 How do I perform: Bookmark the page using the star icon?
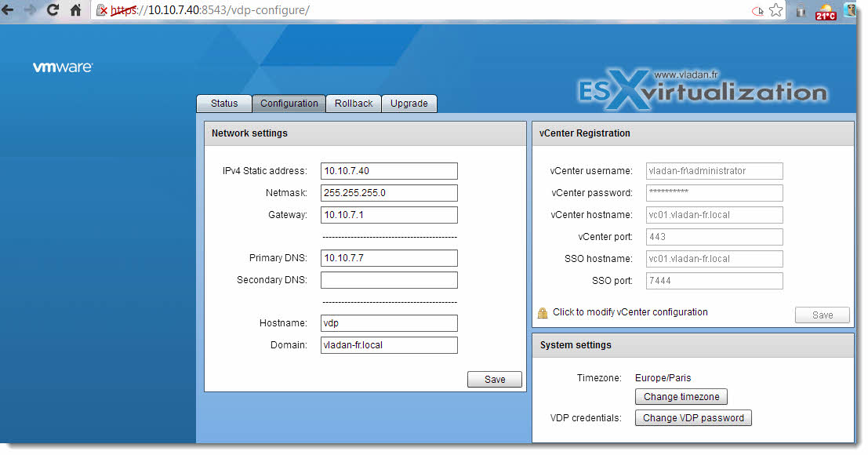pyautogui.click(x=776, y=10)
